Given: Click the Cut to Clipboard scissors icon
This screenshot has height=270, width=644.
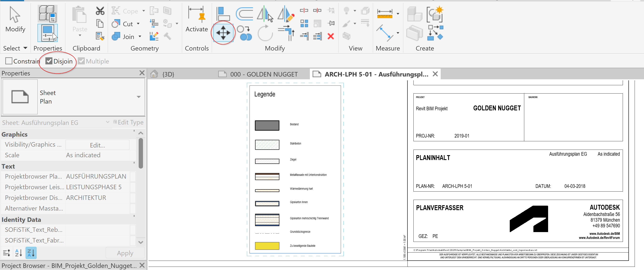Looking at the screenshot, I should (x=100, y=11).
